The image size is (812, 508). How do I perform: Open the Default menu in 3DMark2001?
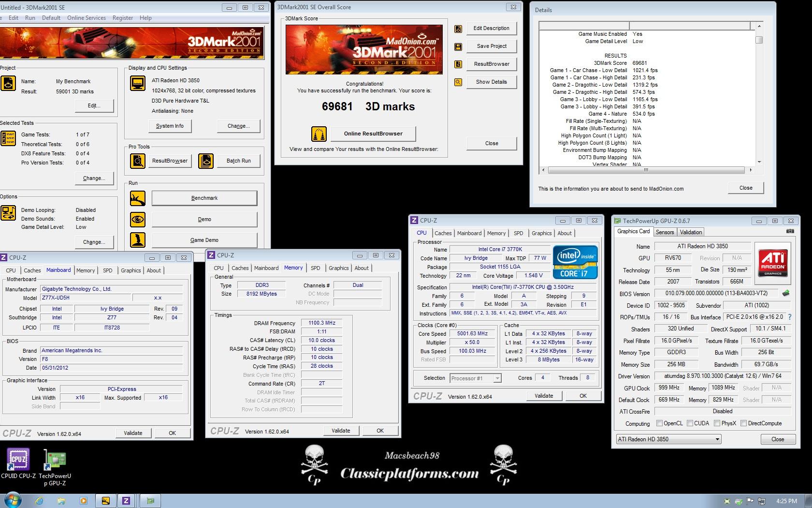pos(51,18)
